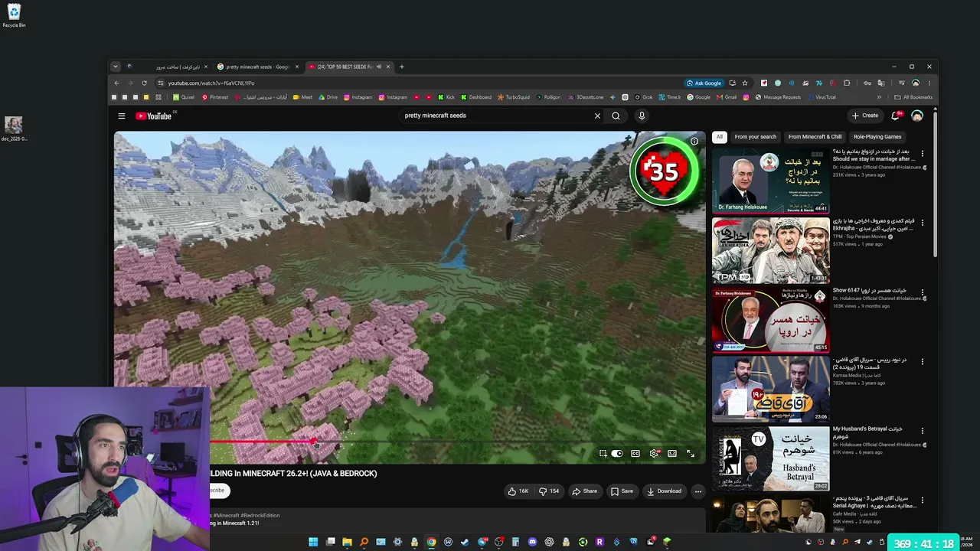The width and height of the screenshot is (980, 551).
Task: Click the 'Ask Google' button in address bar
Action: pos(704,83)
